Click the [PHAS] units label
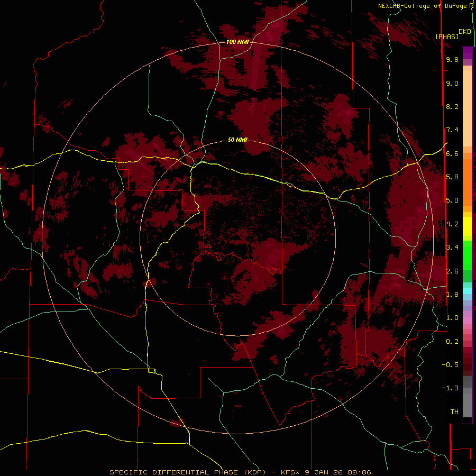The height and width of the screenshot is (476, 476). coord(447,36)
